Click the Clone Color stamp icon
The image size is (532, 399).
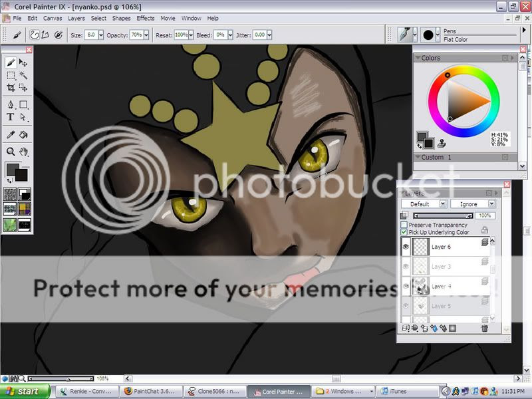point(442,144)
